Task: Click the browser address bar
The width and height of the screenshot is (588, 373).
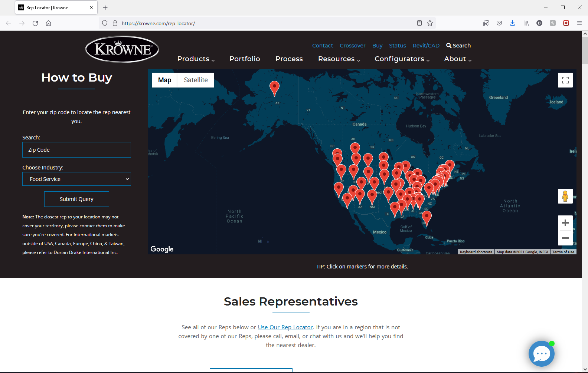Action: [267, 23]
